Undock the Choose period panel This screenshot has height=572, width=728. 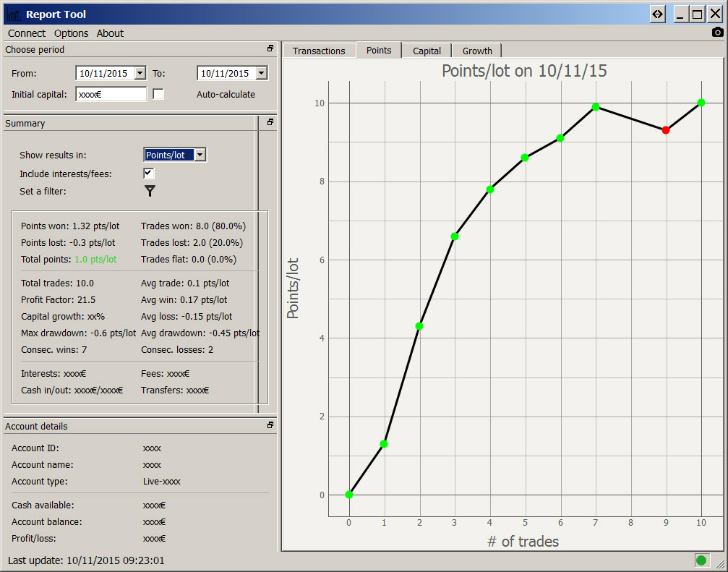270,48
